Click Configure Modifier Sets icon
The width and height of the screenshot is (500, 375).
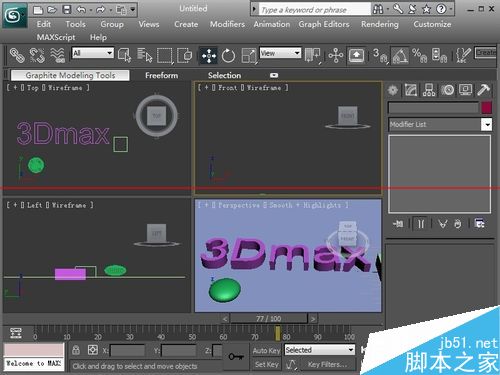coord(479,224)
